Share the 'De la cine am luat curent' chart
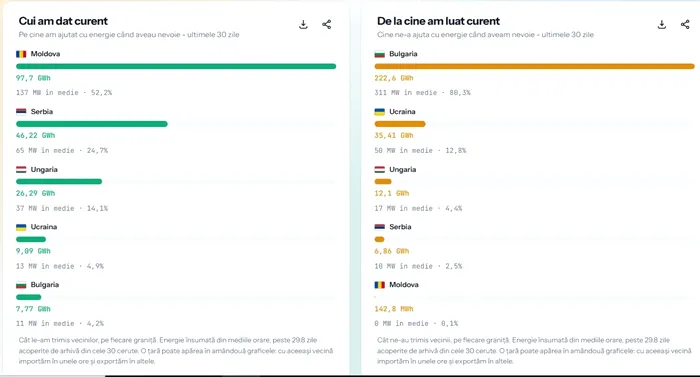Image resolution: width=700 pixels, height=377 pixels. [x=685, y=25]
